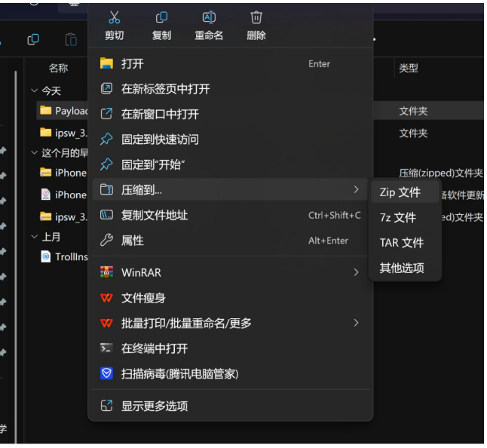Click the new-window icon beside 在新窗口中打开
The height and width of the screenshot is (448, 487).
(106, 114)
